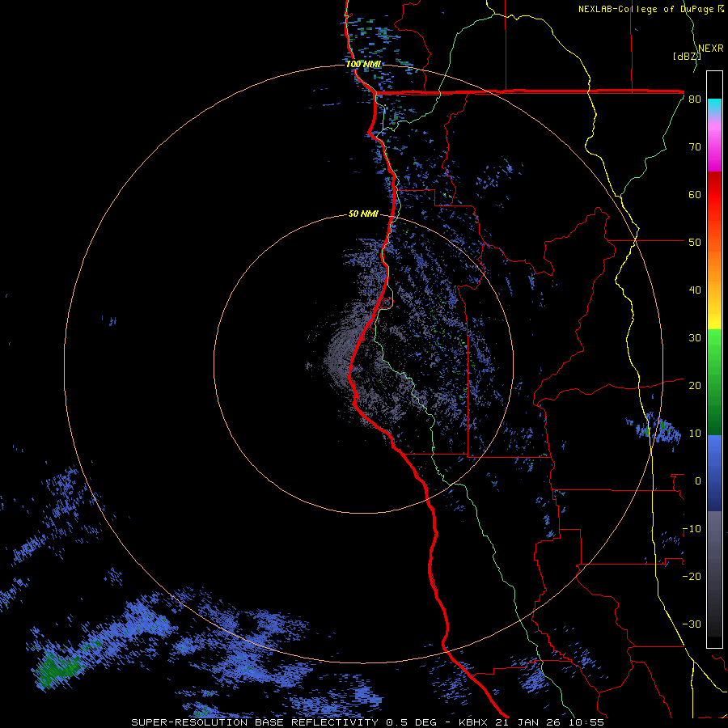Screen dimensions: 728x728
Task: Click the 100 NMI range ring label
Action: pyautogui.click(x=363, y=64)
